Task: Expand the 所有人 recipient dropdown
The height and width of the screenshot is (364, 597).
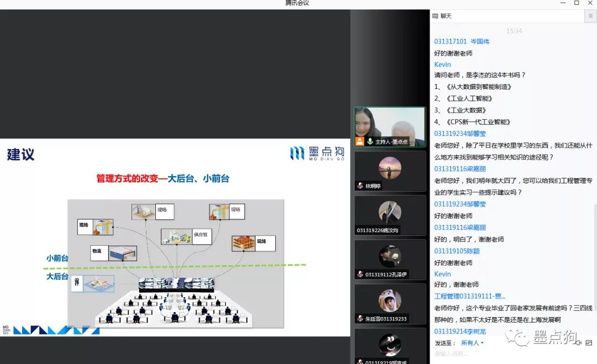Action: (473, 343)
